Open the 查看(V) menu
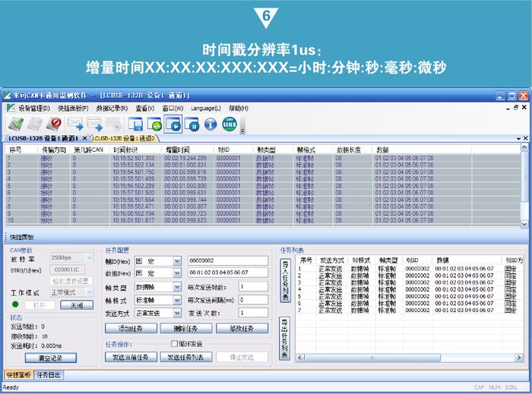 (x=145, y=109)
